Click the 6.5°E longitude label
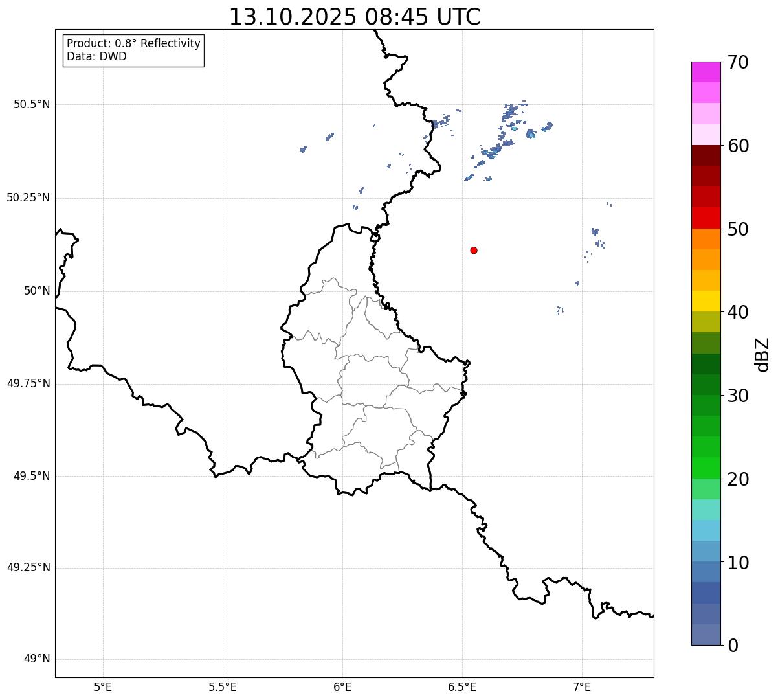This screenshot has height=700, width=778. point(462,687)
